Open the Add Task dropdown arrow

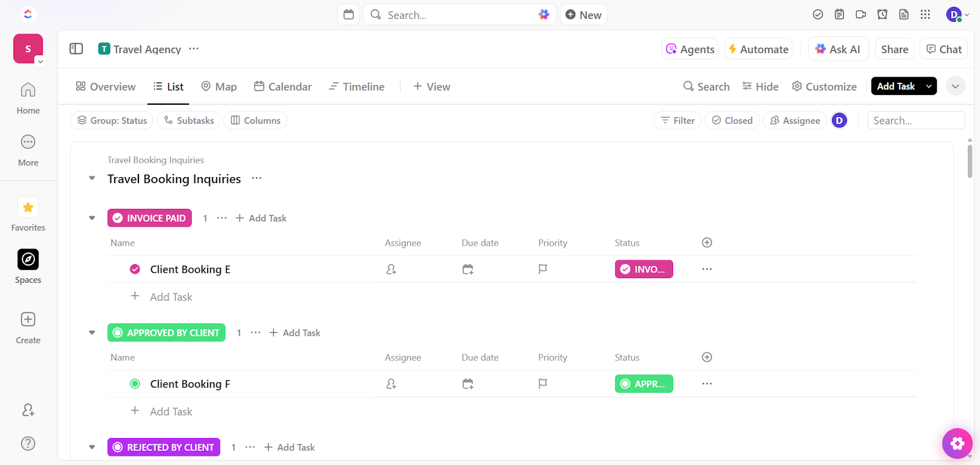pyautogui.click(x=929, y=86)
